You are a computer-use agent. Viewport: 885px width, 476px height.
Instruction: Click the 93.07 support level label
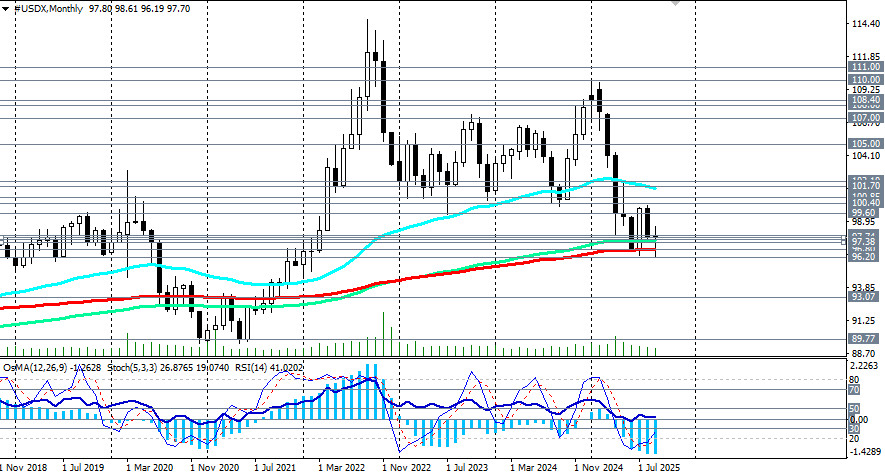click(x=864, y=297)
